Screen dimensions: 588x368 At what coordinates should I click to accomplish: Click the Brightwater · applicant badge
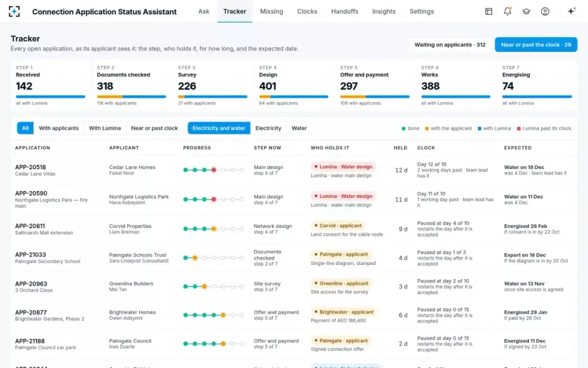coord(344,312)
